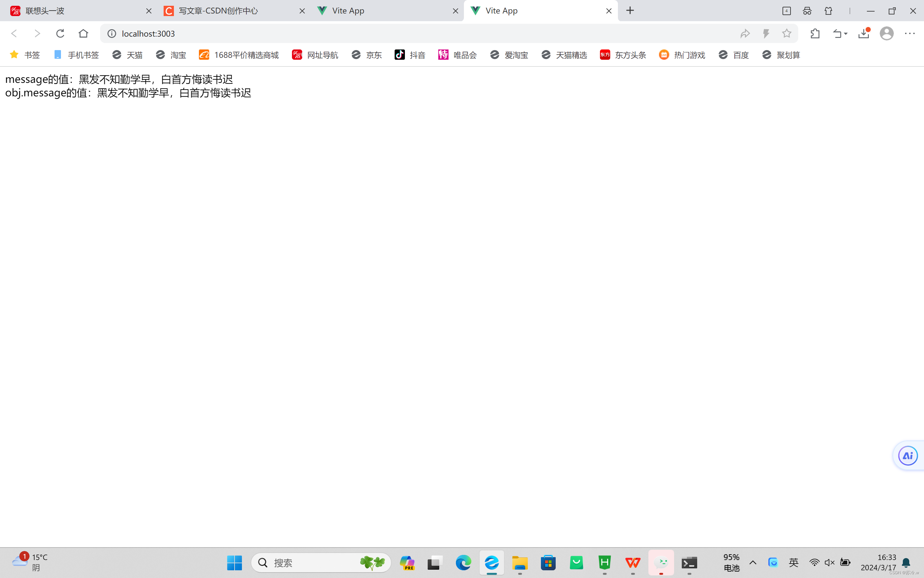Open the 百度 bookmark
Viewport: 924px width, 578px height.
coord(733,55)
